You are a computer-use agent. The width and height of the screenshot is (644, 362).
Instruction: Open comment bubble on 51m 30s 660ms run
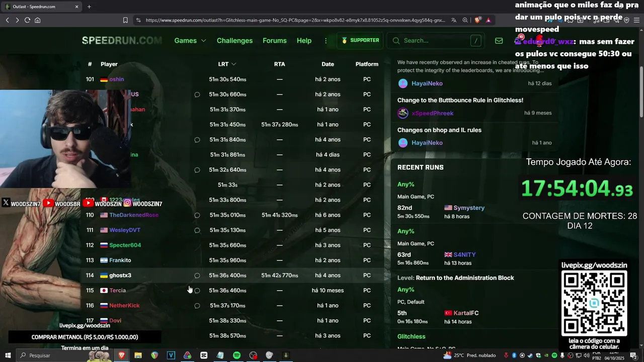(x=197, y=95)
